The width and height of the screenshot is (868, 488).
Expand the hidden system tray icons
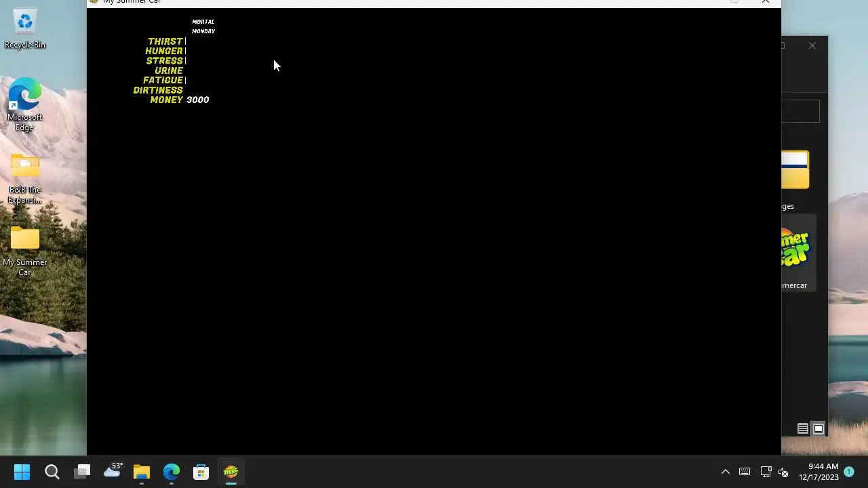(x=725, y=472)
